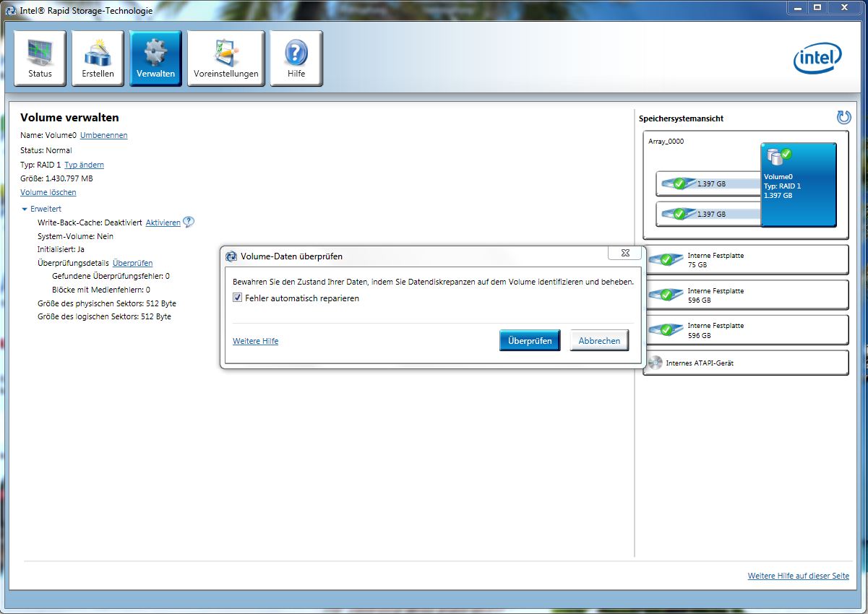This screenshot has height=614, width=868.
Task: Click the Intel logo
Action: tap(818, 59)
